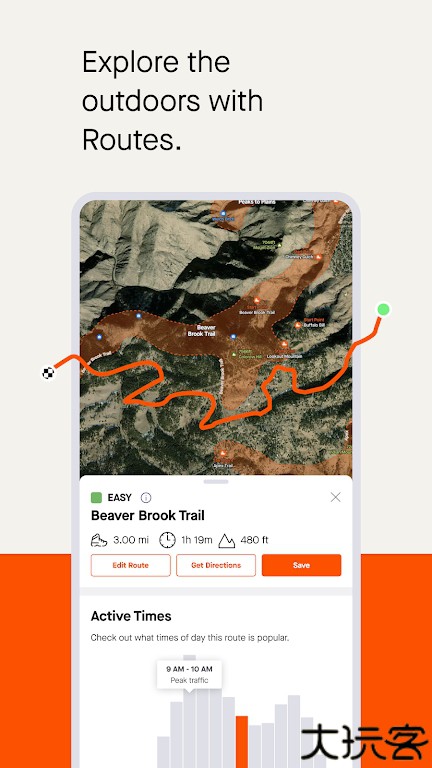Close the Beaver Brook Trail card

[336, 497]
